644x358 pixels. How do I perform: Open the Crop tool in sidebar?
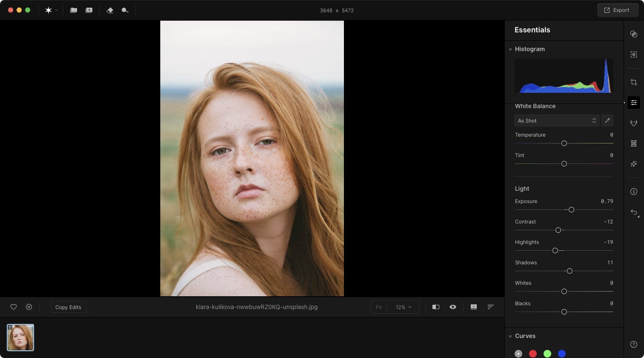pyautogui.click(x=634, y=82)
